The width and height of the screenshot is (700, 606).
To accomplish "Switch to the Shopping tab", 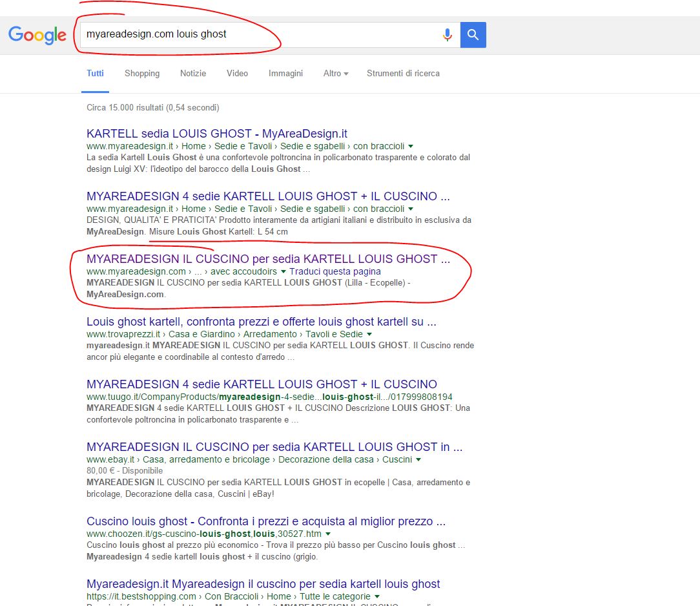I will click(x=142, y=73).
